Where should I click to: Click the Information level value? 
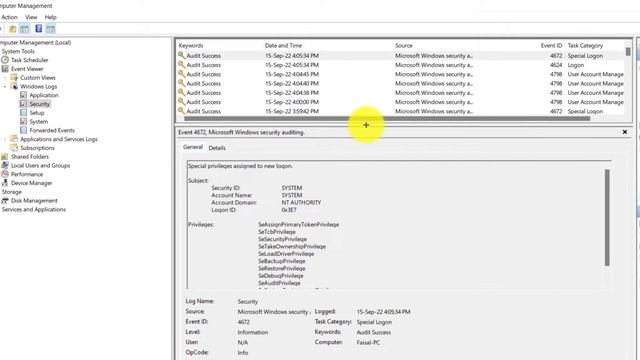253,332
